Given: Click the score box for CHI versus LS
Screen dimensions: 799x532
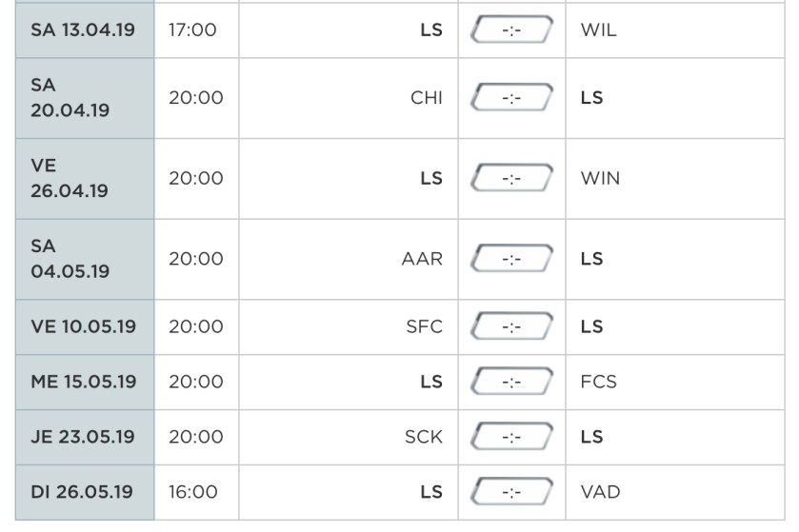Looking at the screenshot, I should 511,98.
